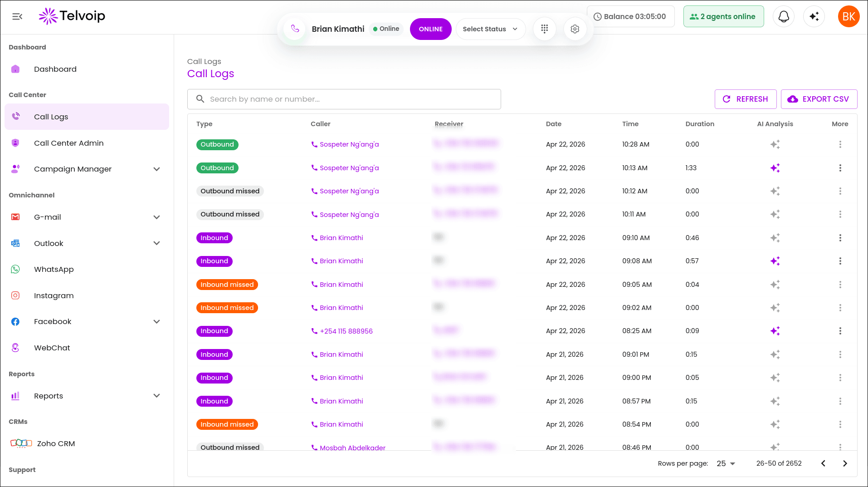Expand the Reports submenu
868x487 pixels.
156,396
